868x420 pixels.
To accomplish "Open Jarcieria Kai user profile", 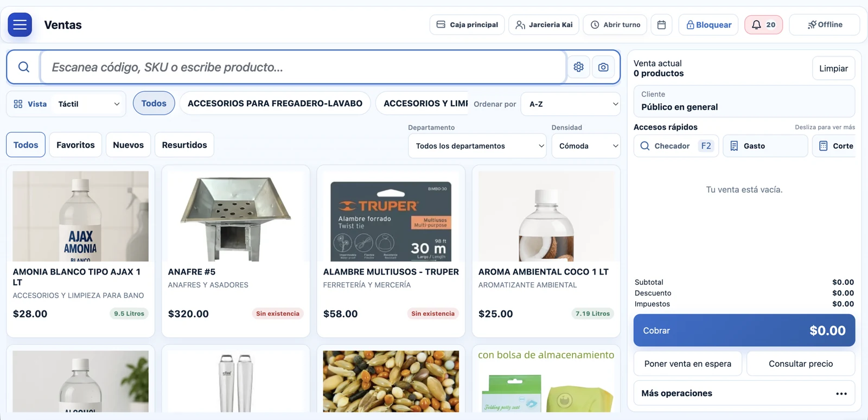I will (544, 25).
